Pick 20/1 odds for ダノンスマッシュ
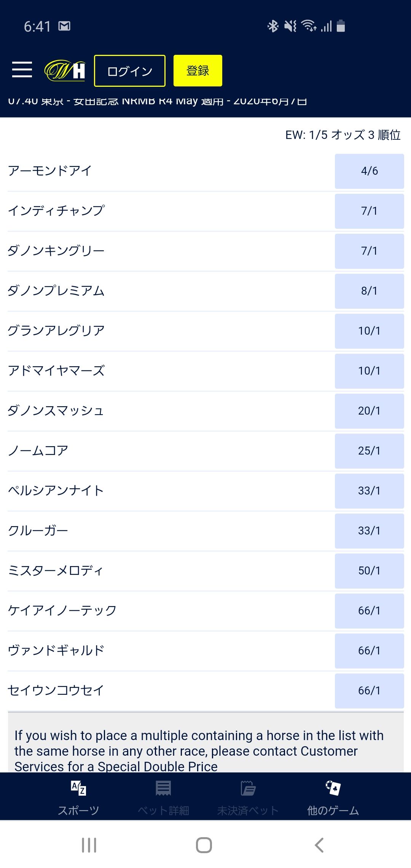The width and height of the screenshot is (411, 868). 369,411
